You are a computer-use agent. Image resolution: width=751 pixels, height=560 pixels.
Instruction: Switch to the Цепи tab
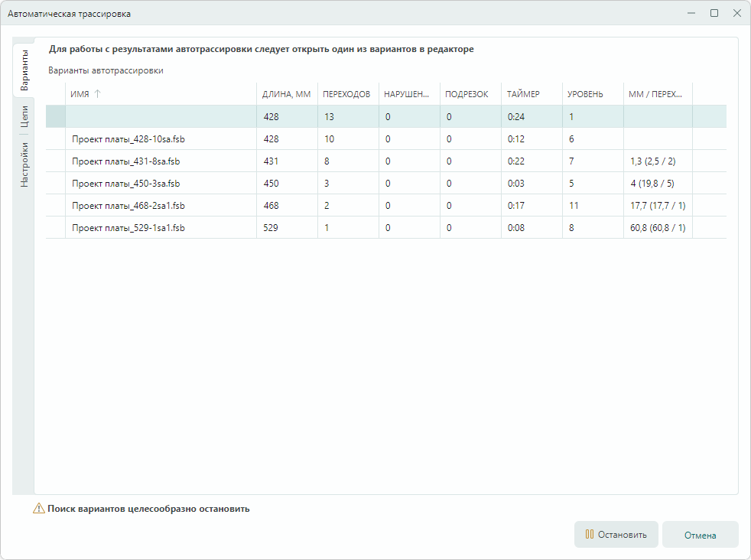[x=24, y=116]
